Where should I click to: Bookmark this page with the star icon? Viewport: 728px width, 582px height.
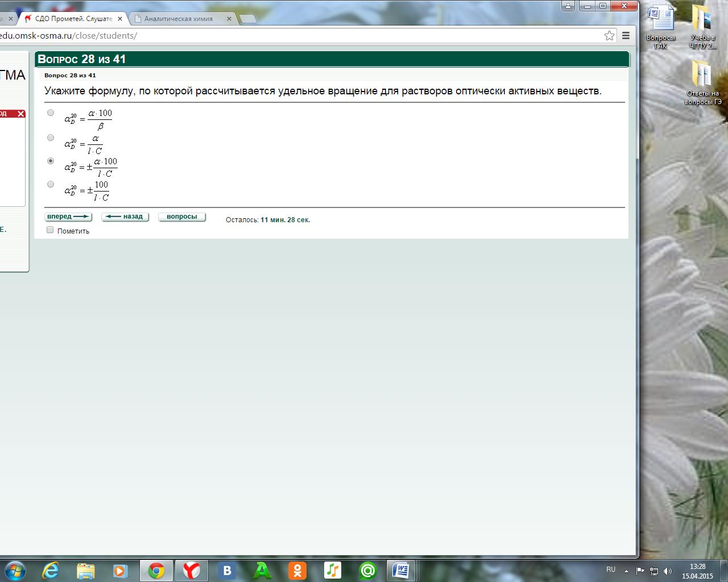tap(609, 35)
